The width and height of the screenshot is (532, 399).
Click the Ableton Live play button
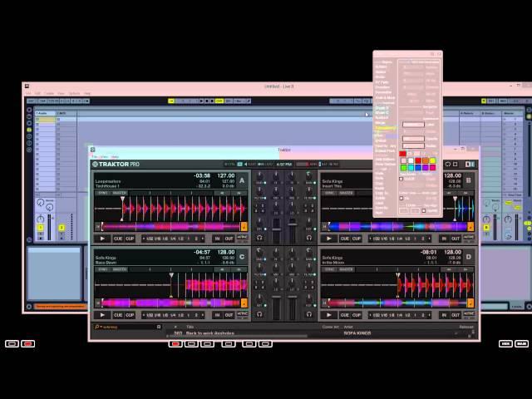coord(201,101)
